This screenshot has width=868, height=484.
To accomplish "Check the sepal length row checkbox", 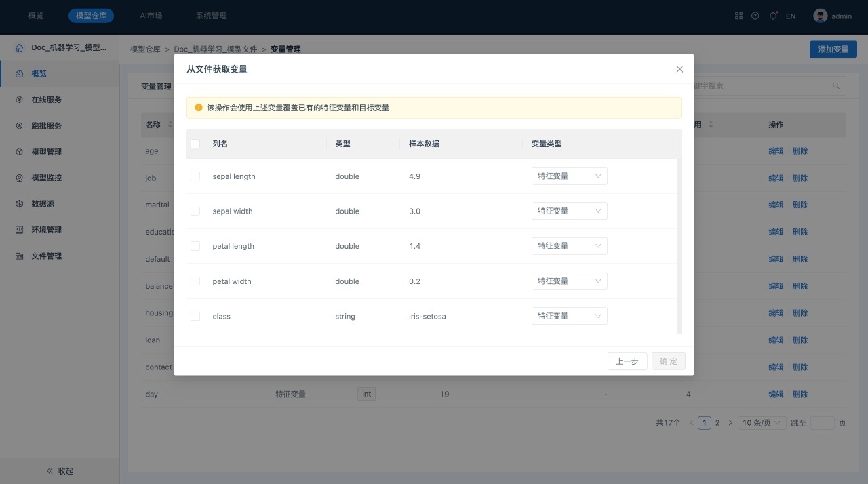I will [195, 176].
